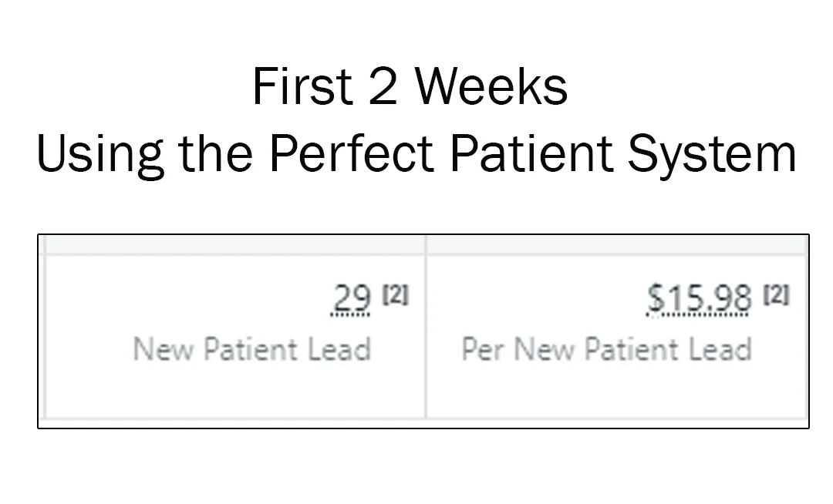Select the word Weeks in the heading
The image size is (833, 504).
coord(491,86)
